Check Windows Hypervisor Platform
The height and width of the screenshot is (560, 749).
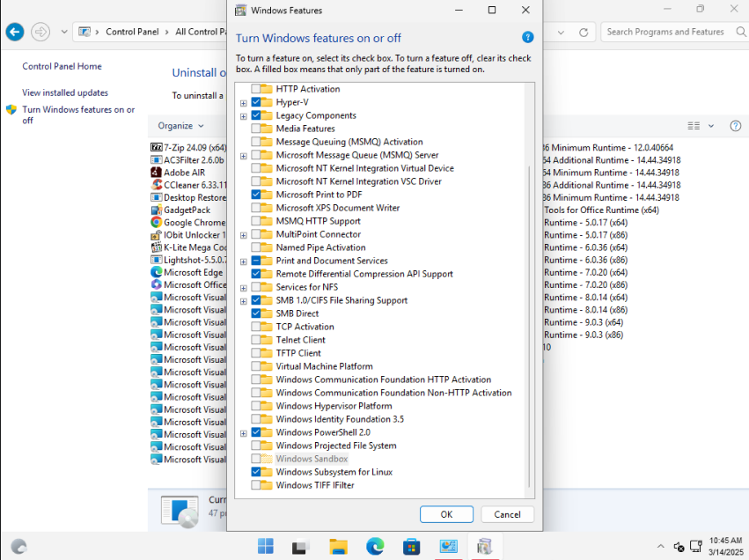pos(255,406)
